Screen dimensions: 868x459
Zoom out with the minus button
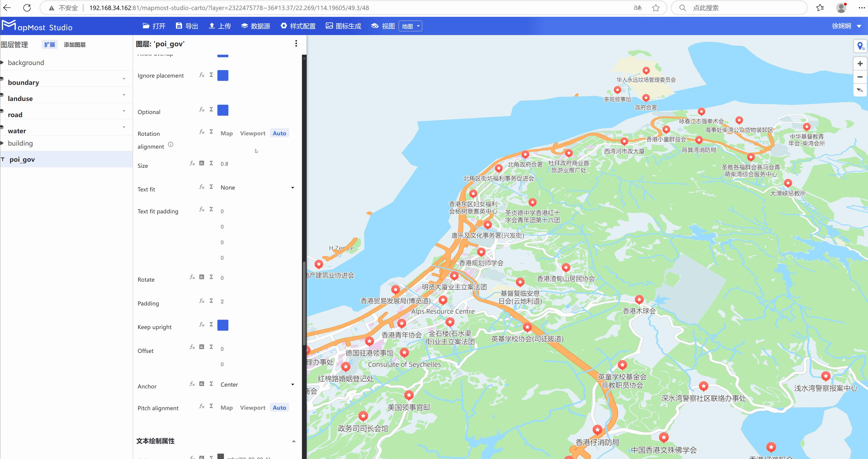pyautogui.click(x=860, y=77)
